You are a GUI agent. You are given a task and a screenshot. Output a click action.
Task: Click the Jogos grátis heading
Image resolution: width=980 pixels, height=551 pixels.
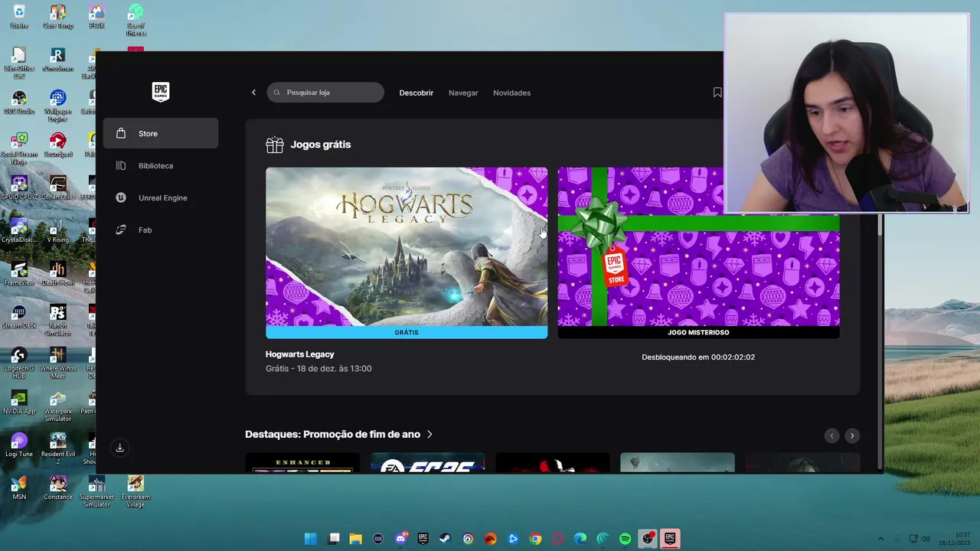coord(321,144)
